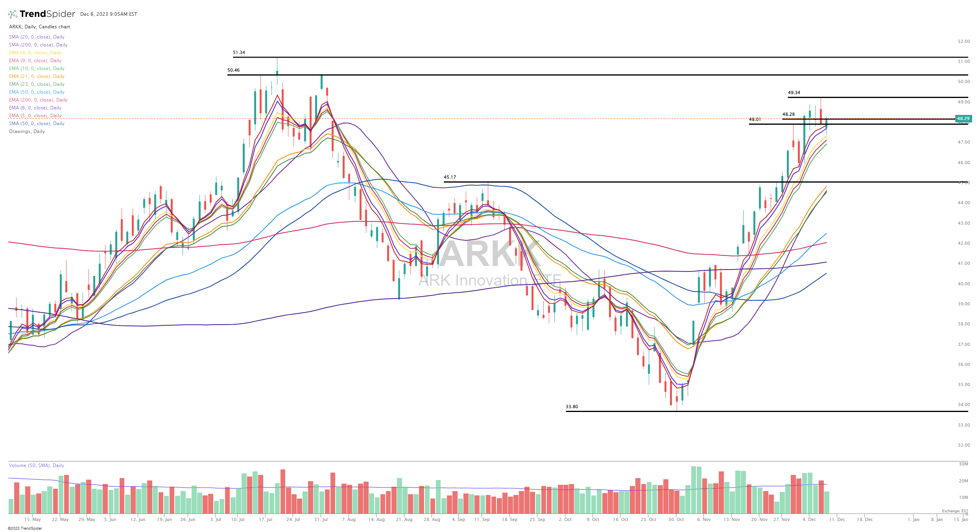Click the '2. Oct' date axis label
Viewport: 980px width, 532px height.
click(565, 519)
